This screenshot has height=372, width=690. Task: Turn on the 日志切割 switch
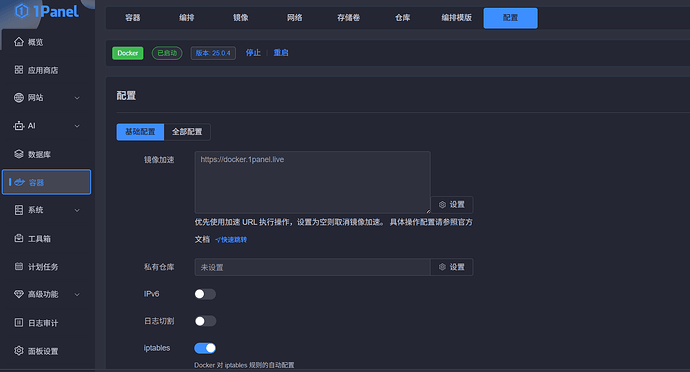[x=205, y=321]
